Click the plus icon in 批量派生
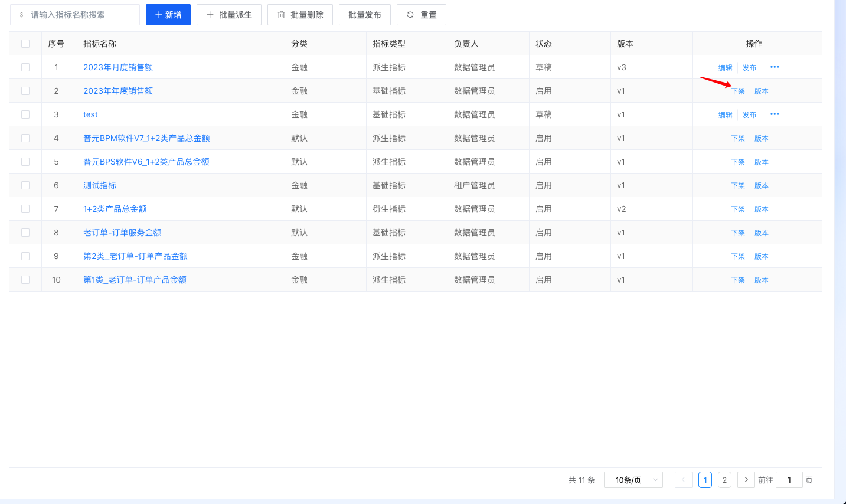The width and height of the screenshot is (846, 504). (210, 15)
